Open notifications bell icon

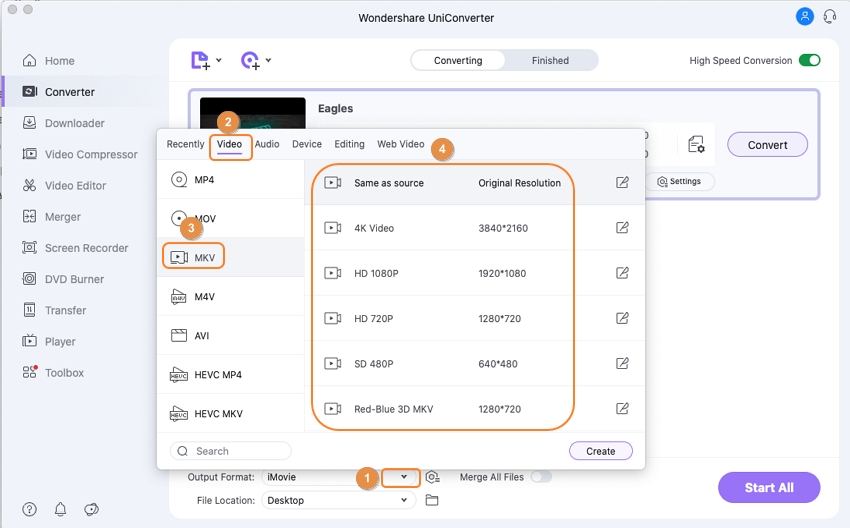(x=60, y=509)
